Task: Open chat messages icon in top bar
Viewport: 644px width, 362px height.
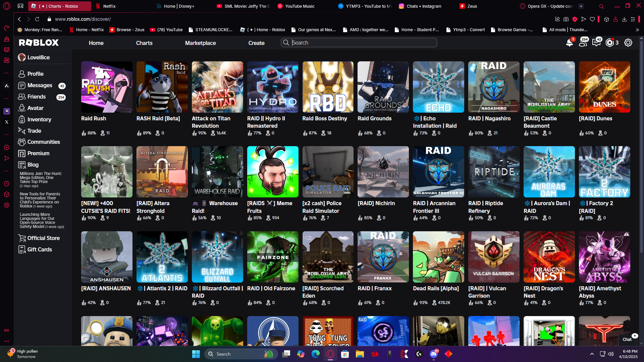Action: [x=596, y=43]
